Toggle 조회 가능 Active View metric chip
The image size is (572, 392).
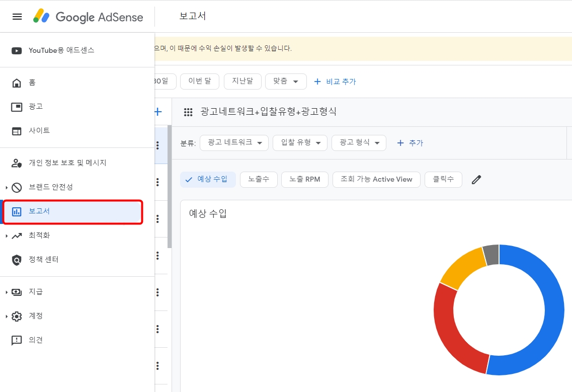click(376, 180)
